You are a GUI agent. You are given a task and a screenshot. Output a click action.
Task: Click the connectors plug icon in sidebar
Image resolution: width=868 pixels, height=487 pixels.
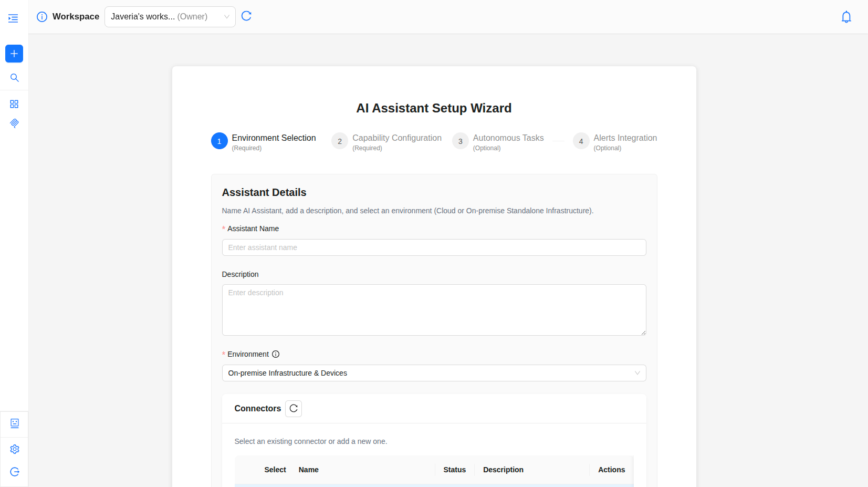coord(14,123)
